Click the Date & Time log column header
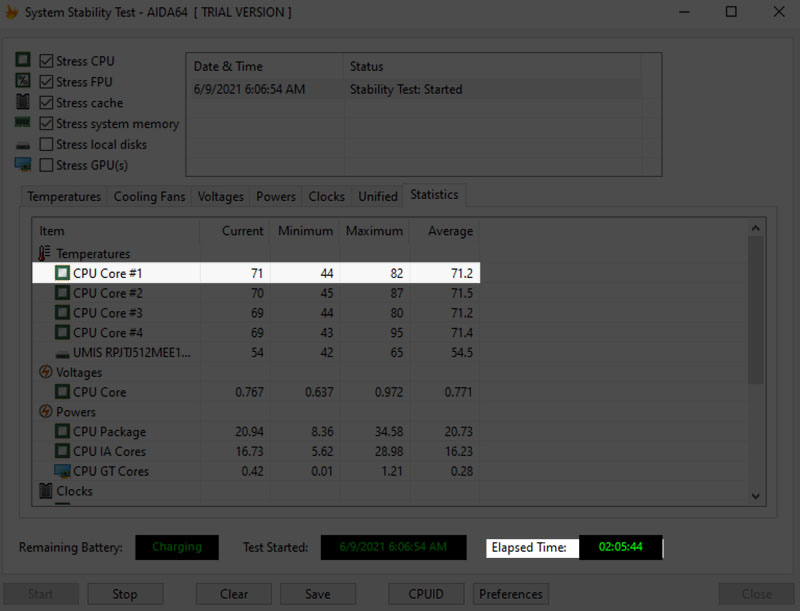The width and height of the screenshot is (800, 611). [265, 66]
